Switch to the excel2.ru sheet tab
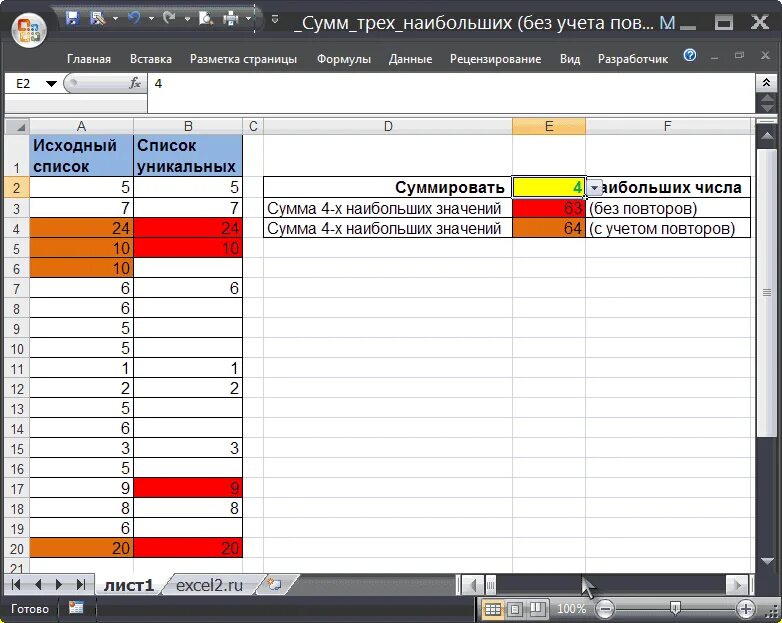This screenshot has height=623, width=782. [209, 585]
